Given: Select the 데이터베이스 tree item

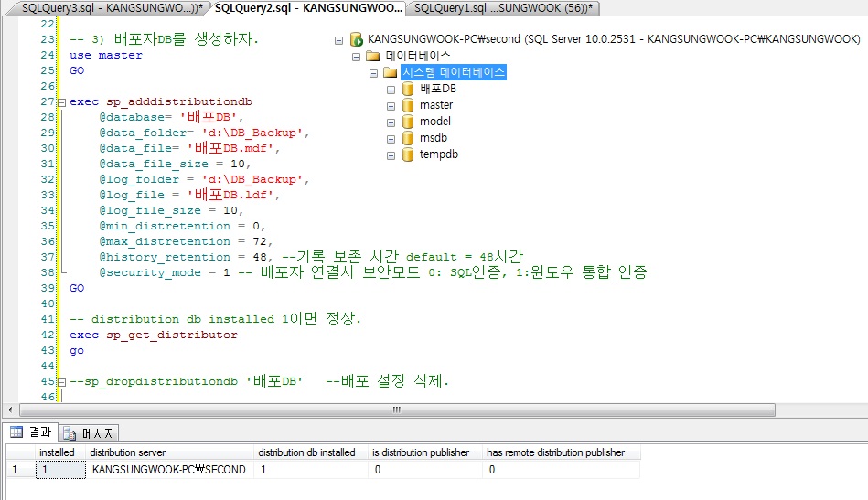Looking at the screenshot, I should (x=418, y=56).
